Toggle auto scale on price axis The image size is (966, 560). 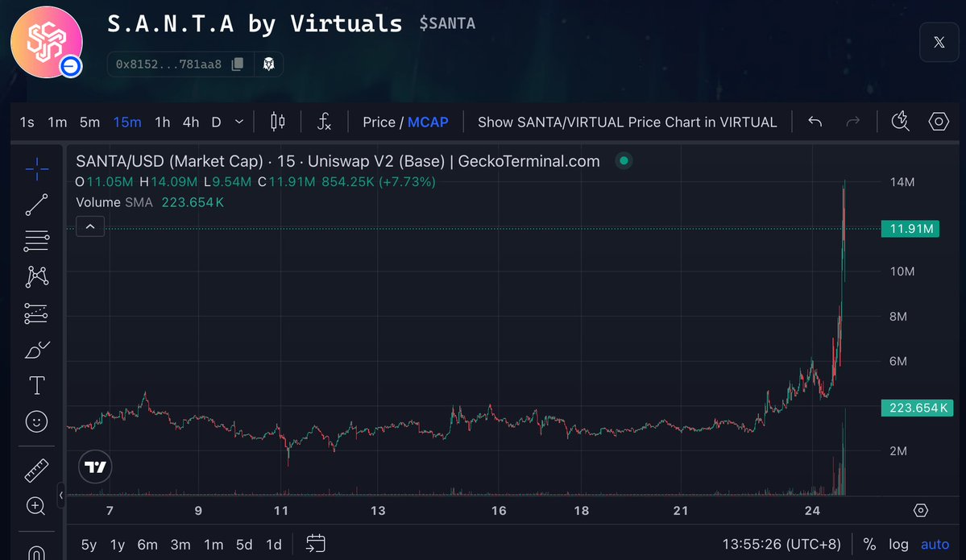point(935,545)
